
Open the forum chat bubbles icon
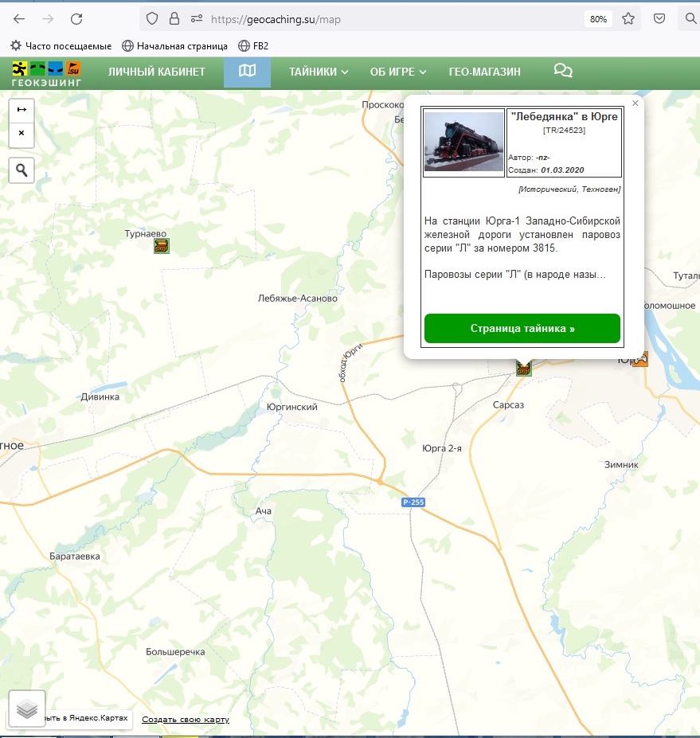(x=563, y=72)
